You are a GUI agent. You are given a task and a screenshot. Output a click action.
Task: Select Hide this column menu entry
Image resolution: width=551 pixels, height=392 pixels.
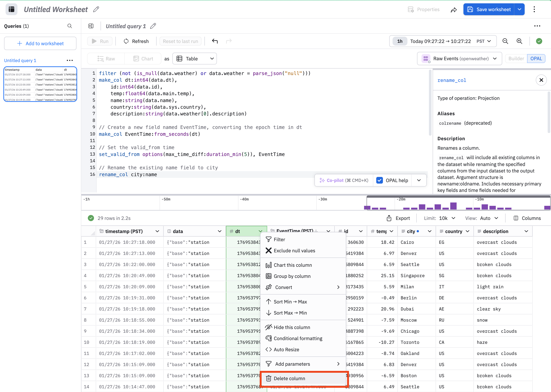(x=292, y=327)
